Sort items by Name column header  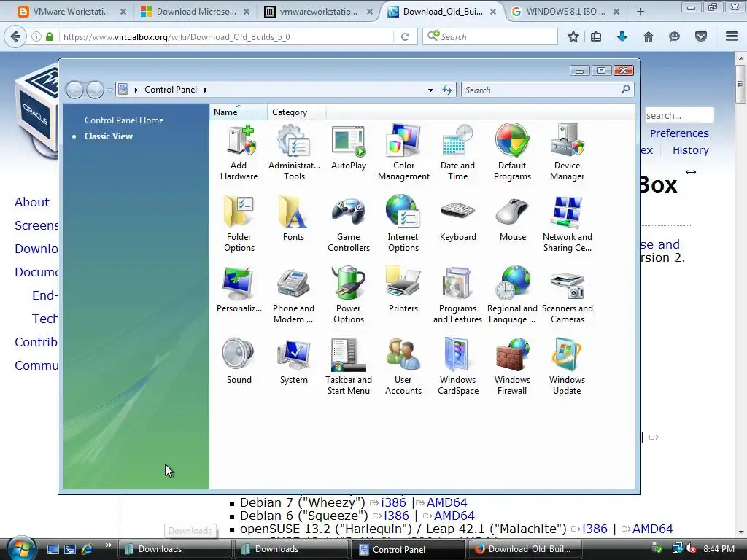tap(239, 112)
